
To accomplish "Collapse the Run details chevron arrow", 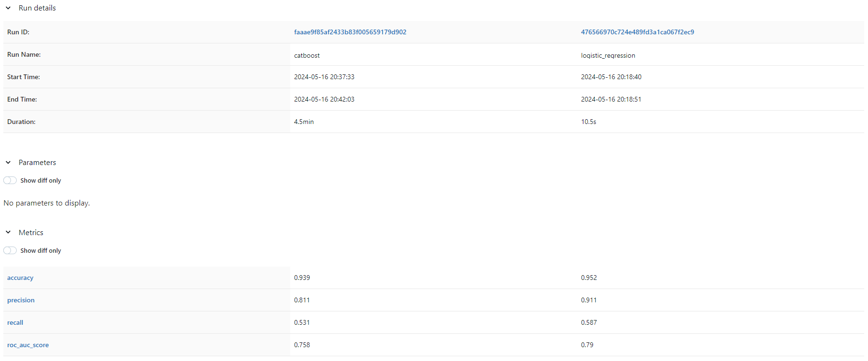I will click(8, 8).
